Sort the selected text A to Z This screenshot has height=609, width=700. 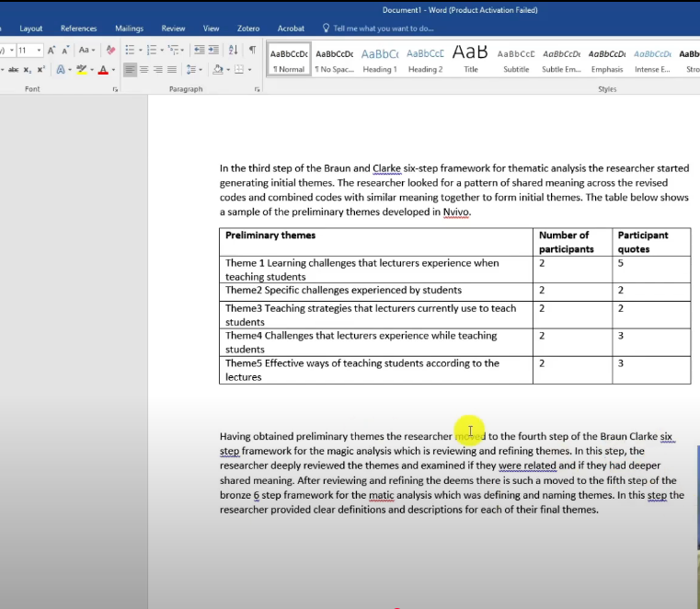click(x=233, y=50)
